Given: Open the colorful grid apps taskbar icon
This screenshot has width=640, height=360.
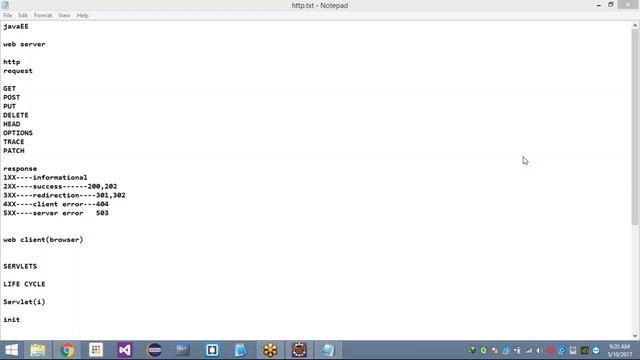Looking at the screenshot, I should pyautogui.click(x=96, y=350).
